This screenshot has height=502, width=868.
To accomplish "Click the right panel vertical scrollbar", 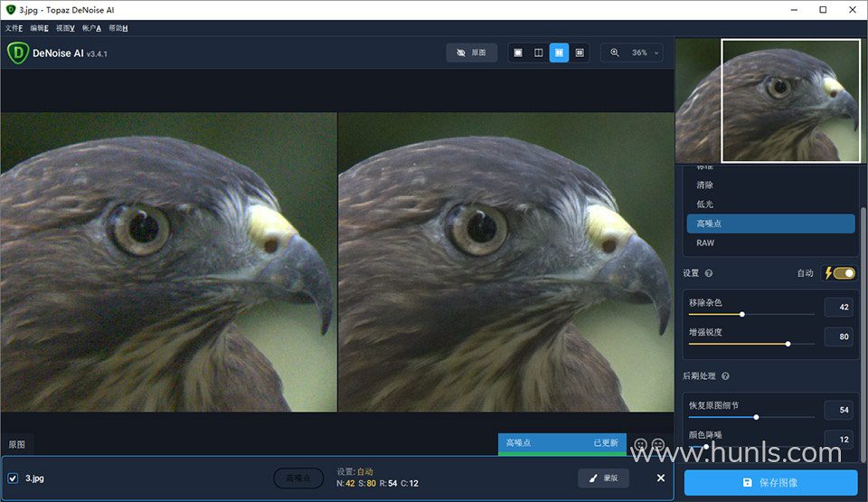I will [x=863, y=333].
